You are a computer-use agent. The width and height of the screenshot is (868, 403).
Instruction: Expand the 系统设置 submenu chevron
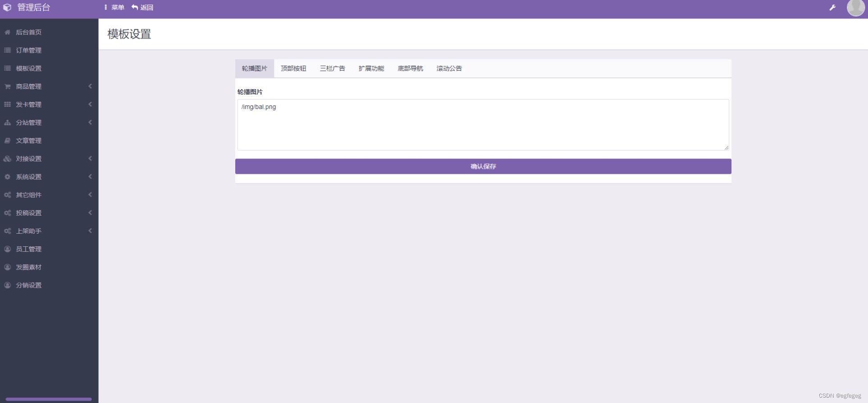[x=90, y=177]
